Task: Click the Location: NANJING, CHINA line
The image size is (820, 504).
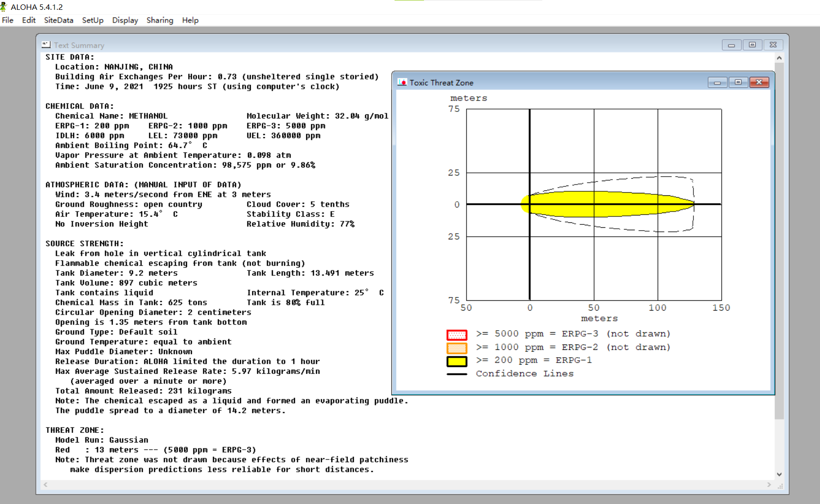Action: coord(114,67)
